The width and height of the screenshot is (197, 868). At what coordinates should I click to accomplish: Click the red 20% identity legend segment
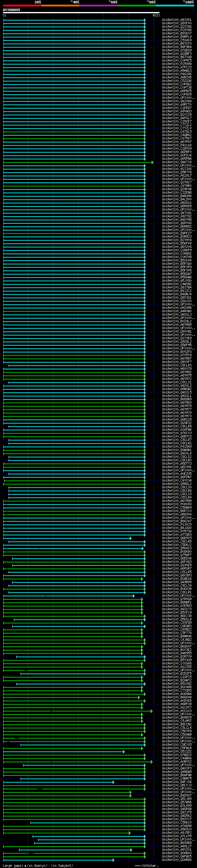coord(22,6)
